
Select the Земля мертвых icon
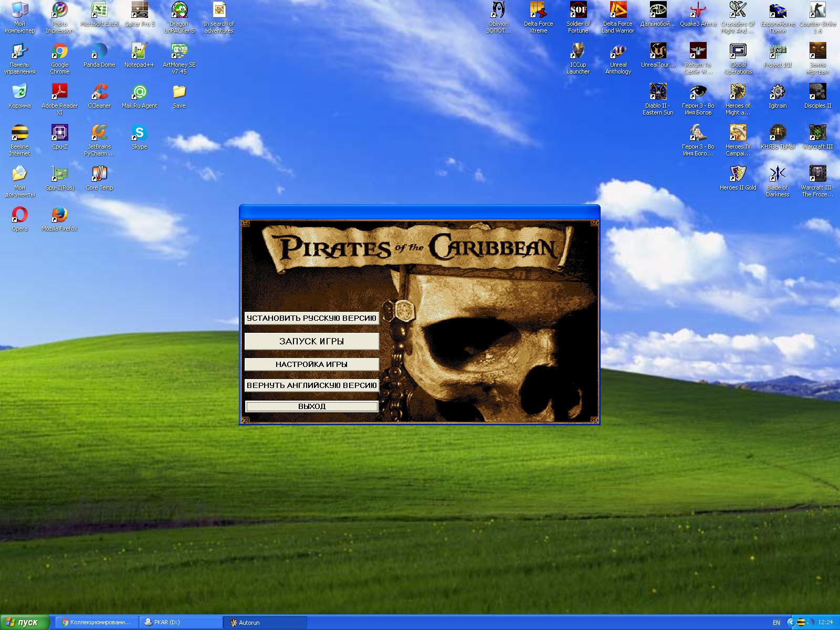[x=817, y=59]
